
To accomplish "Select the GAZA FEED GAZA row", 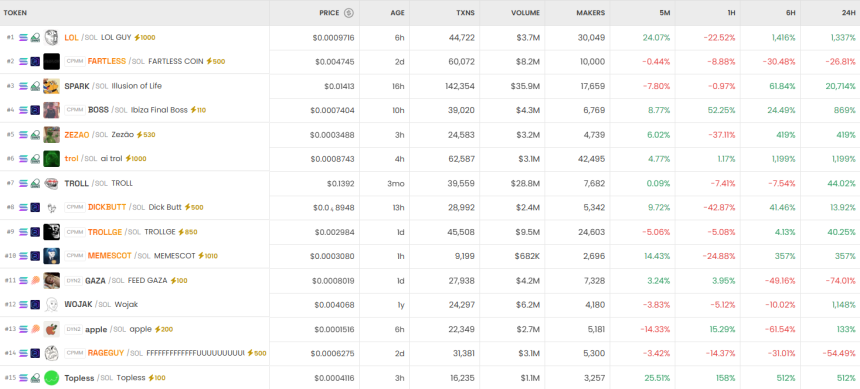I will coord(430,280).
